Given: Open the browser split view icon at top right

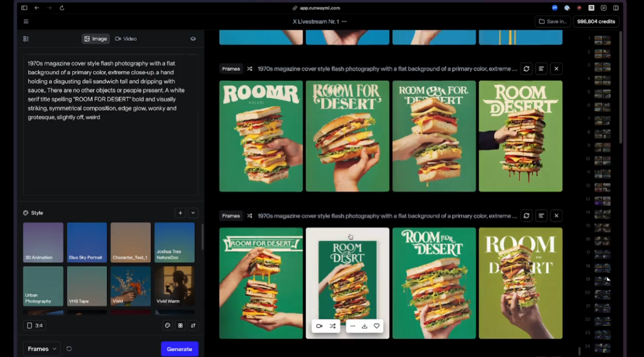Looking at the screenshot, I should pyautogui.click(x=616, y=8).
